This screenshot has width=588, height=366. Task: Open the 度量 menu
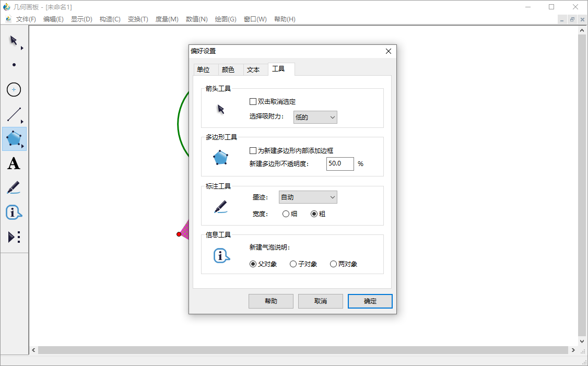[167, 19]
